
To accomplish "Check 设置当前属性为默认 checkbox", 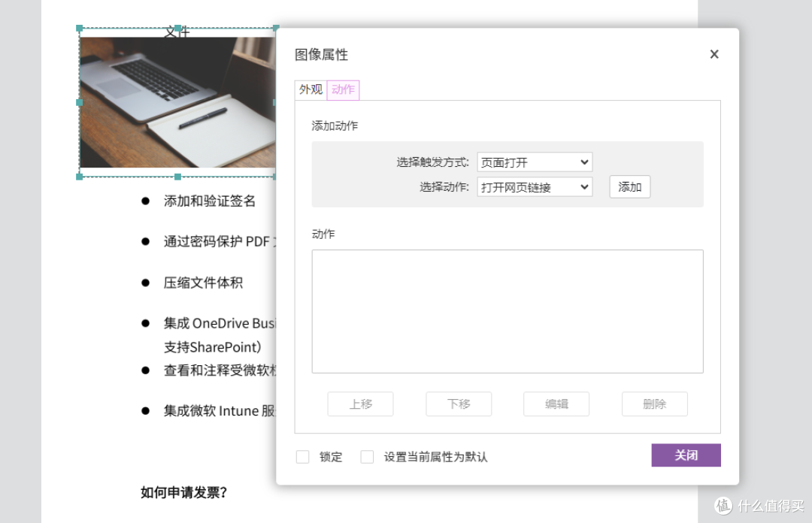I will click(367, 457).
